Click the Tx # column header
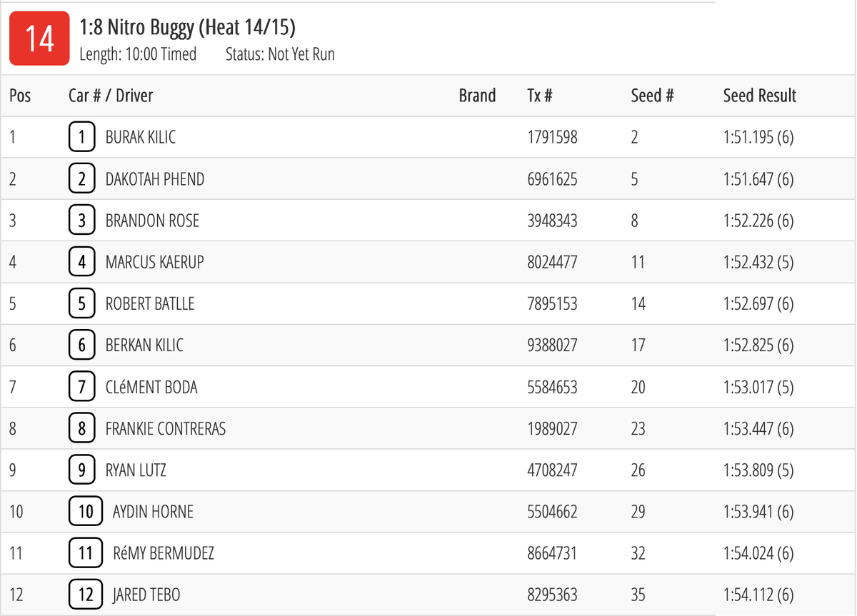The width and height of the screenshot is (857, 616). [x=539, y=95]
